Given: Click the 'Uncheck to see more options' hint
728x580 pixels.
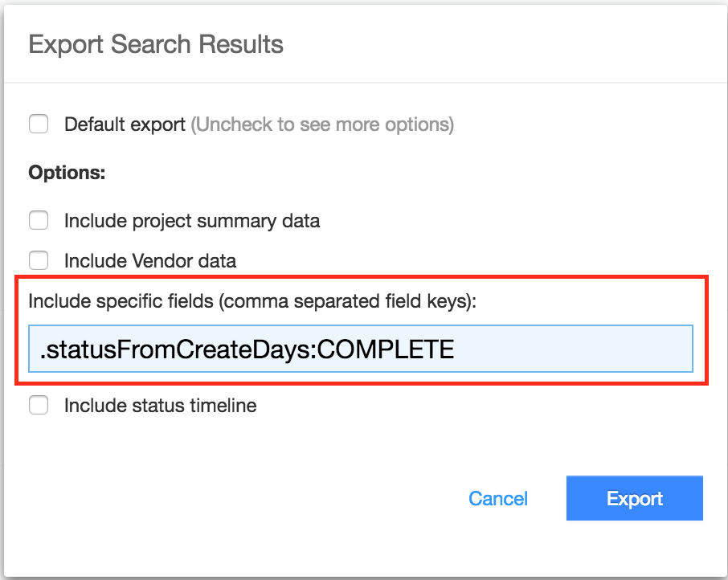Looking at the screenshot, I should (322, 125).
